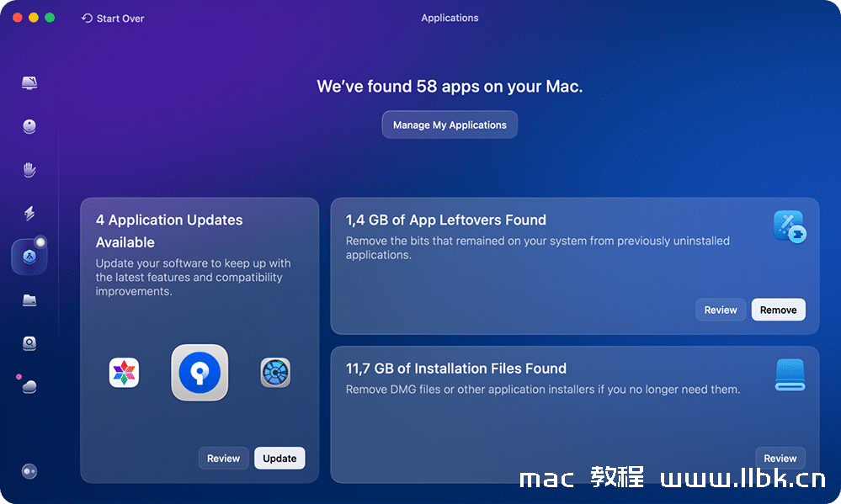Select the 1Password app update icon

[200, 372]
